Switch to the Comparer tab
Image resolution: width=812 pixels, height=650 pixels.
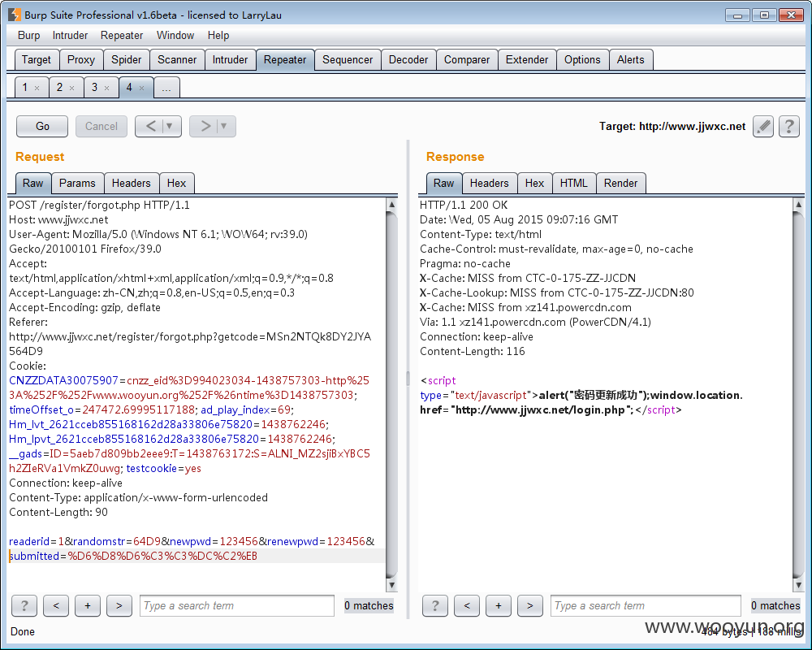pos(467,59)
